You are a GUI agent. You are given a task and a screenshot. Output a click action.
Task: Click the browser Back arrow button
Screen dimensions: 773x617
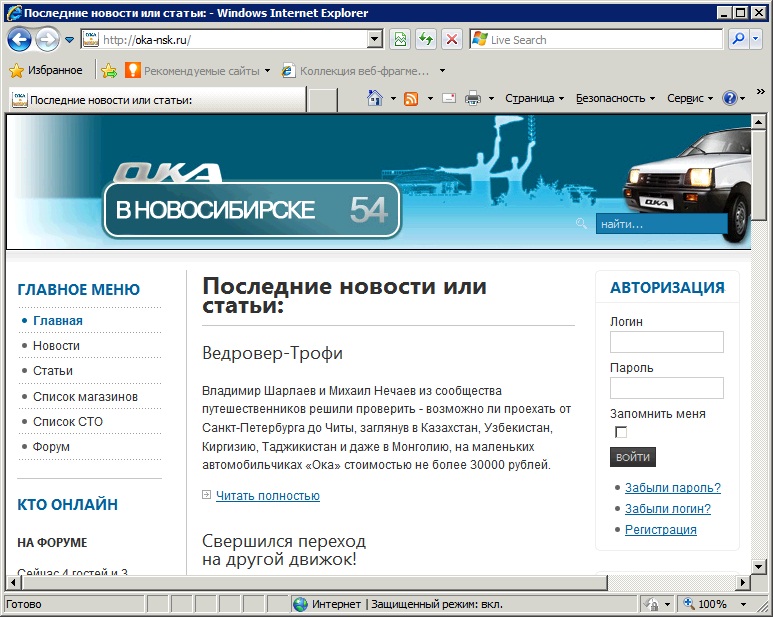[19, 39]
